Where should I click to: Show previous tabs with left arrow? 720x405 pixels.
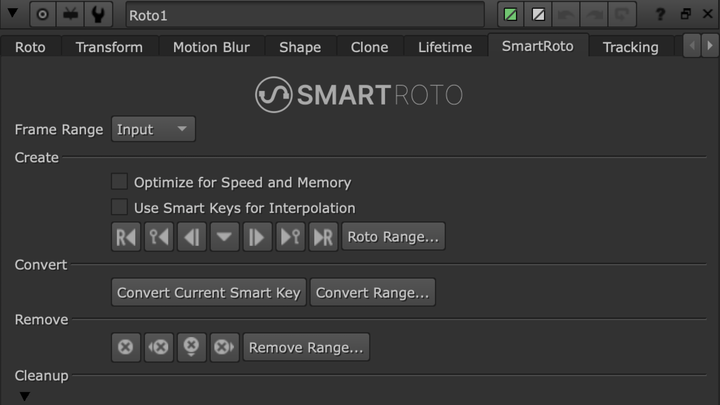click(692, 45)
